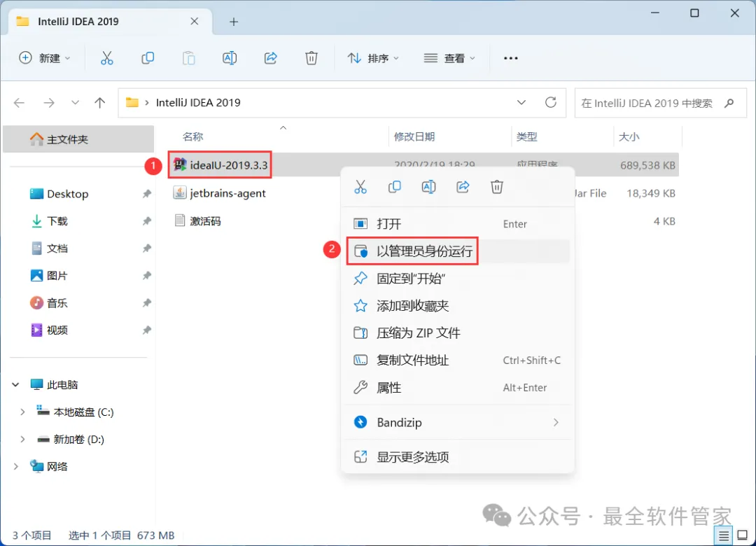Go forward with the right arrow button
756x546 pixels.
(49, 103)
